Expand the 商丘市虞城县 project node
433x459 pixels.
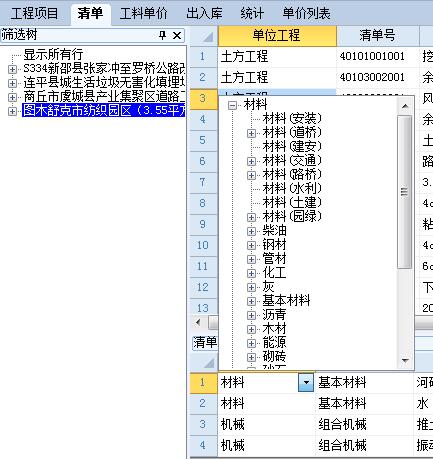click(12, 97)
